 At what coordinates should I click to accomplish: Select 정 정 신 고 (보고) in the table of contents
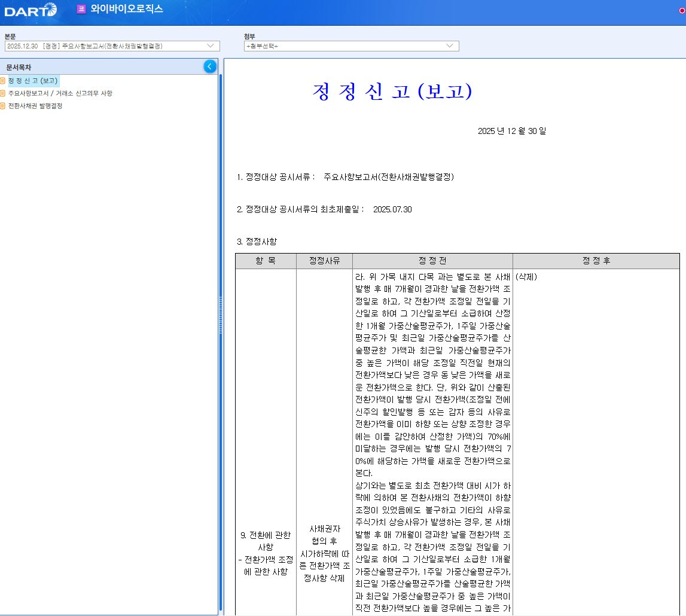point(33,81)
